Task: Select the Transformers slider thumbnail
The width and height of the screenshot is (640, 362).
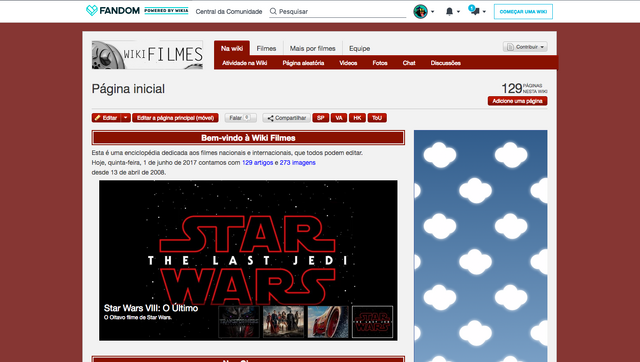Action: [x=239, y=322]
